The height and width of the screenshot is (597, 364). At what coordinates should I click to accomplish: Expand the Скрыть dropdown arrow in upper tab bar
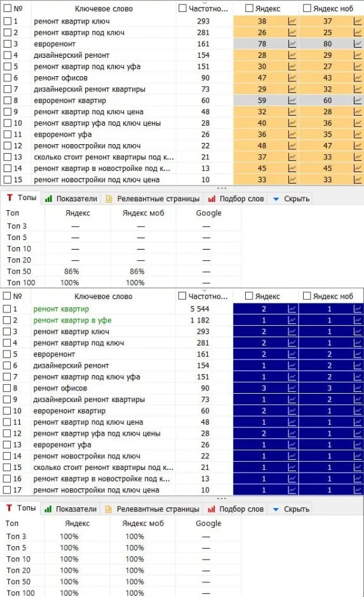tap(276, 199)
